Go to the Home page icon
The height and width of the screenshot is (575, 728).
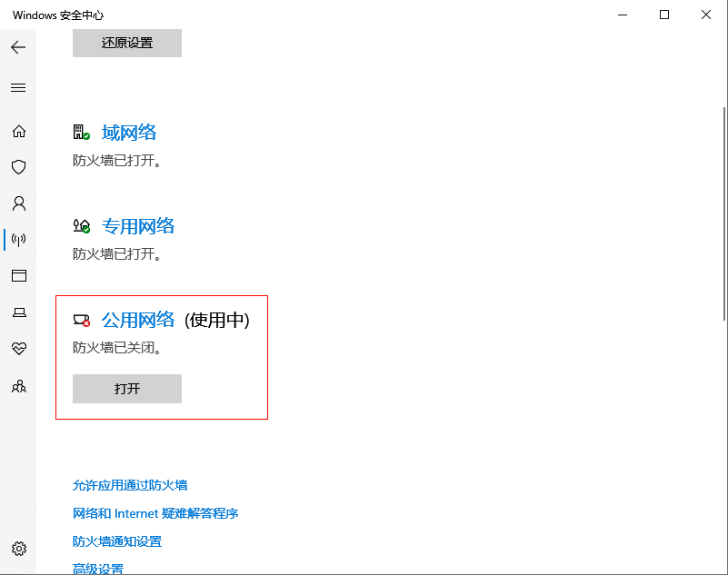(x=18, y=132)
